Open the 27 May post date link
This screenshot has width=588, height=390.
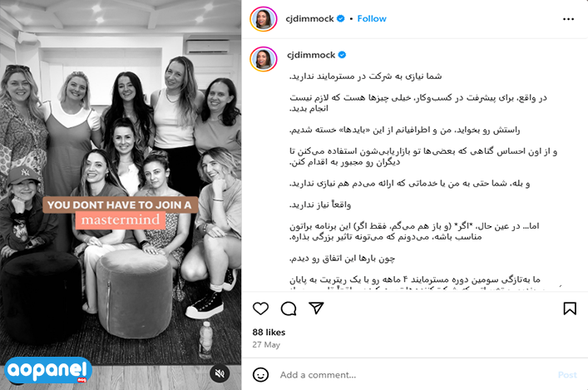[x=266, y=344]
